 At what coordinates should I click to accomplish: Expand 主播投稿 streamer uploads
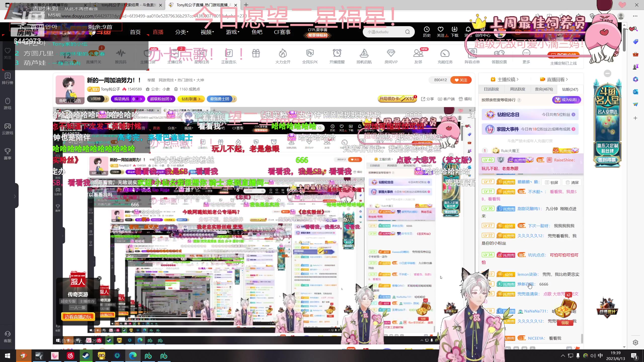pyautogui.click(x=505, y=79)
